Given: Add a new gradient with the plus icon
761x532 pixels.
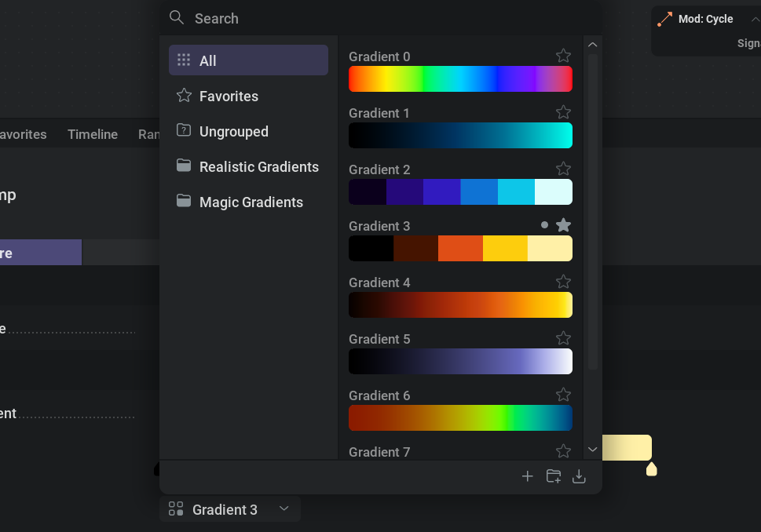Looking at the screenshot, I should click(527, 476).
